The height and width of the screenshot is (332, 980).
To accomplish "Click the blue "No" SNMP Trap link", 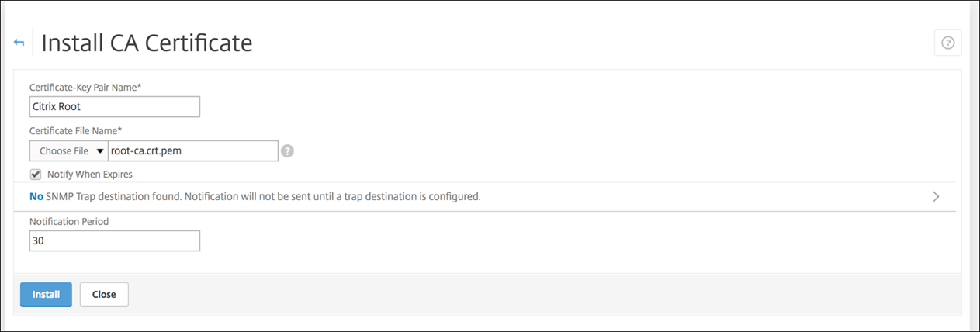I will coord(36,196).
